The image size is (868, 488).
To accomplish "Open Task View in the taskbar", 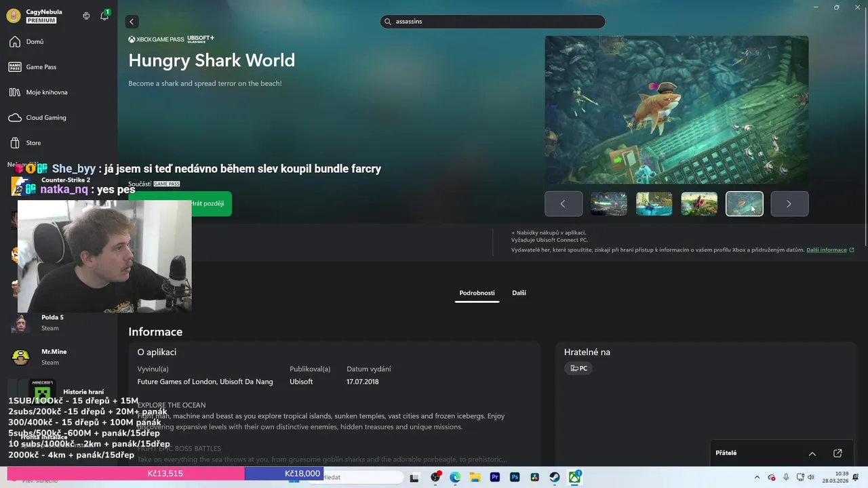I will 414,478.
